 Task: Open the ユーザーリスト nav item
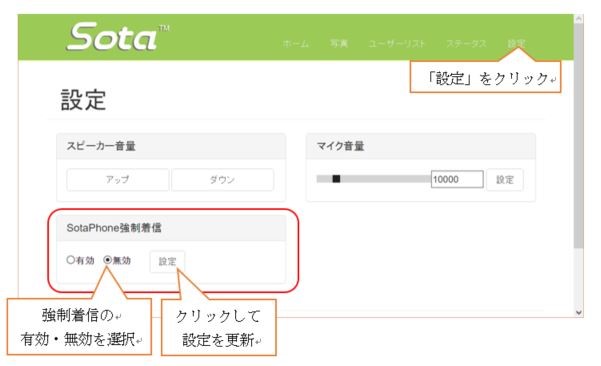(x=397, y=44)
